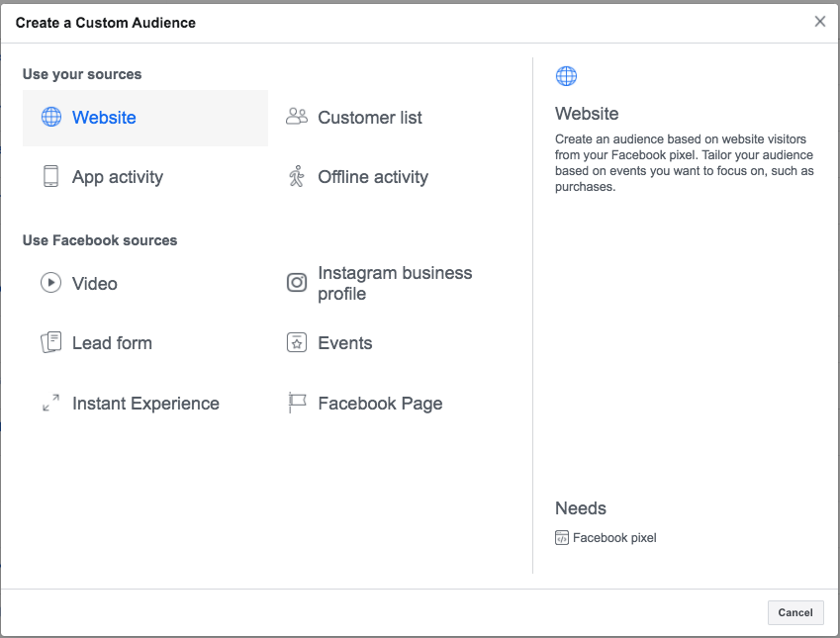Screen dimensions: 840x638
Task: Click the Facebook Page flag icon
Action: click(297, 403)
